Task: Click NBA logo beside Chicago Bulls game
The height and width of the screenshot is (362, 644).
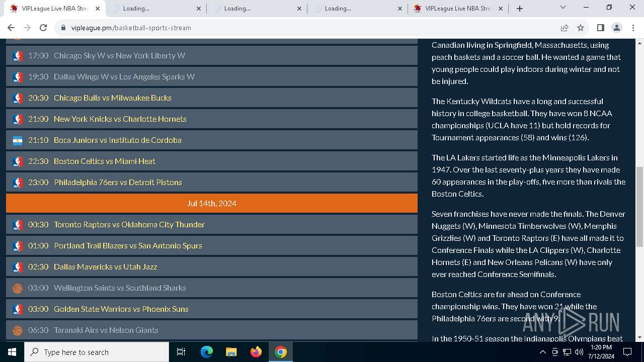Action: [18, 98]
